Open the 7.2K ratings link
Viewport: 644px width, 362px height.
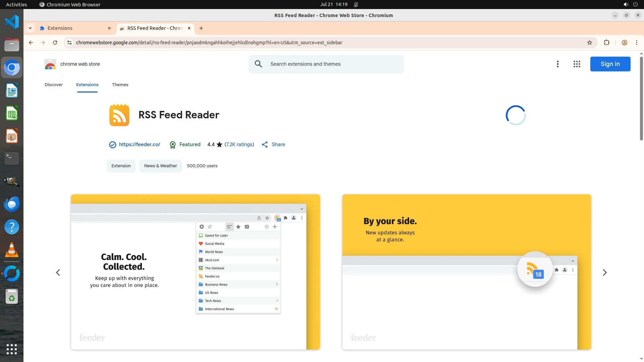pos(239,144)
